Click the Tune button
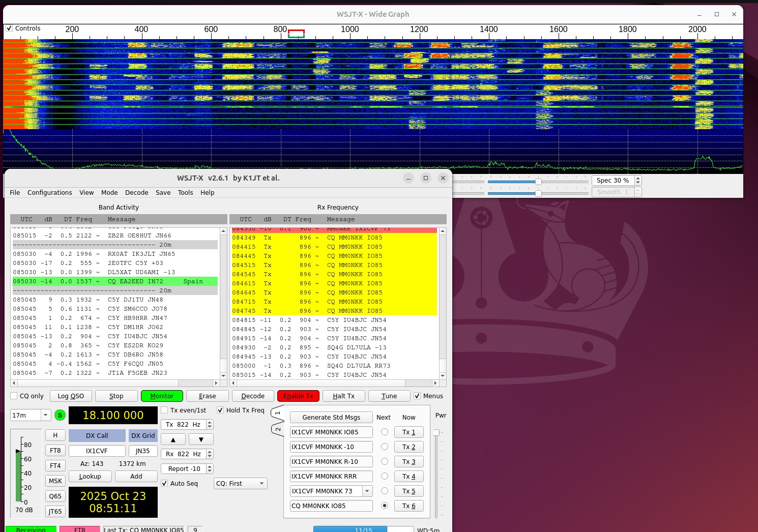This screenshot has width=758, height=532. (389, 396)
